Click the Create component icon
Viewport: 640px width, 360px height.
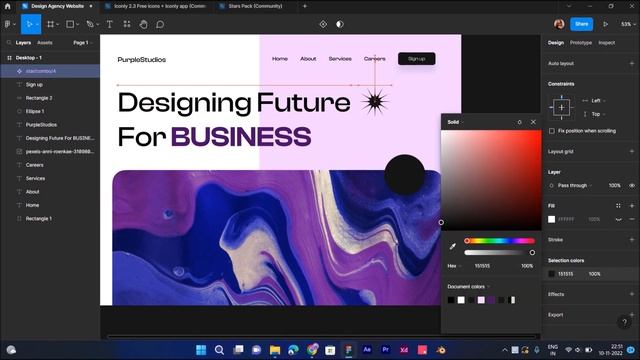[323, 24]
